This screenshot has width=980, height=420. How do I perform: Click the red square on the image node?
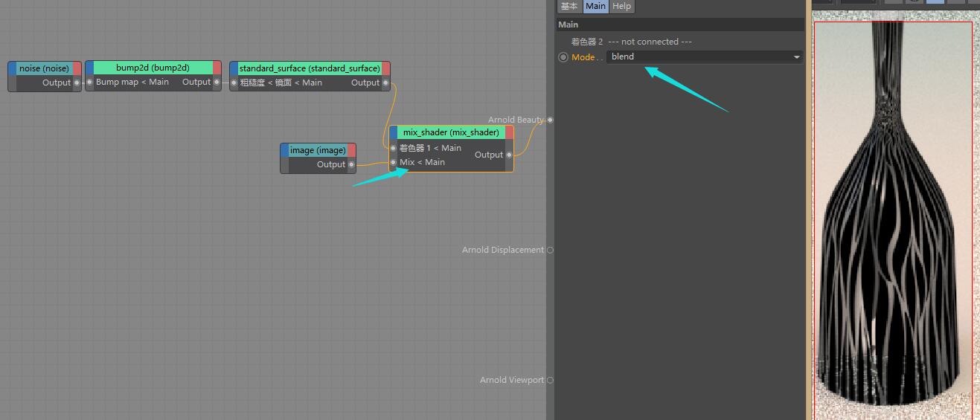click(352, 150)
